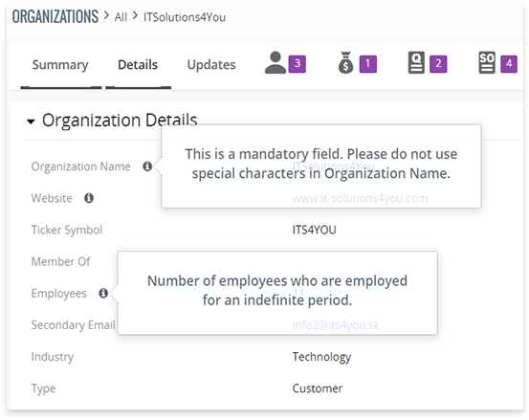Viewport: 529px width, 420px height.
Task: Click the ITSolutions4You breadcrumb
Action: pyautogui.click(x=185, y=17)
